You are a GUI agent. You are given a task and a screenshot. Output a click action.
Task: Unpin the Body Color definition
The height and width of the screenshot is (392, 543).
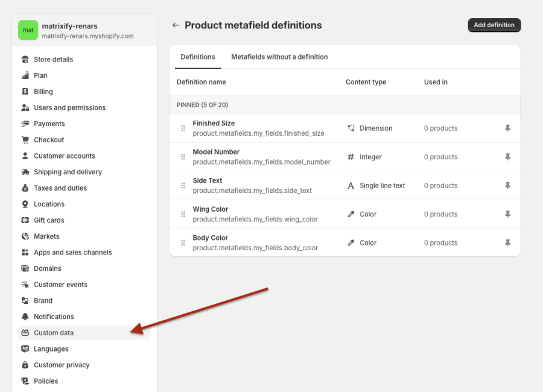point(507,242)
